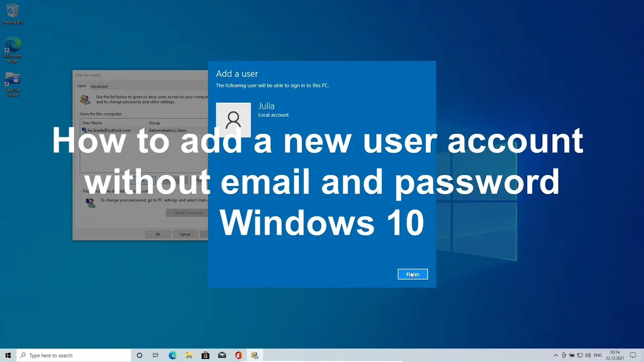Screen dimensions: 644x362
Task: Open the Windows Start menu
Action: [8, 355]
